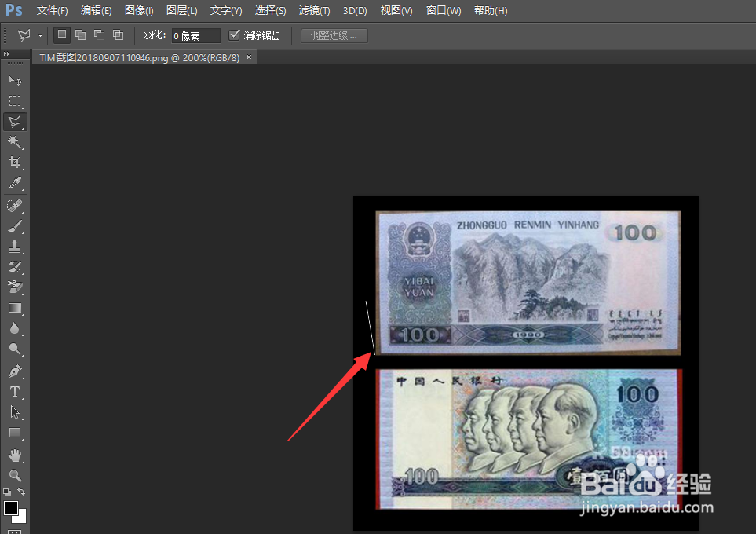Click the Polygonal Lasso tool preset icon
Viewport: 756px width, 534px height.
pyautogui.click(x=24, y=35)
